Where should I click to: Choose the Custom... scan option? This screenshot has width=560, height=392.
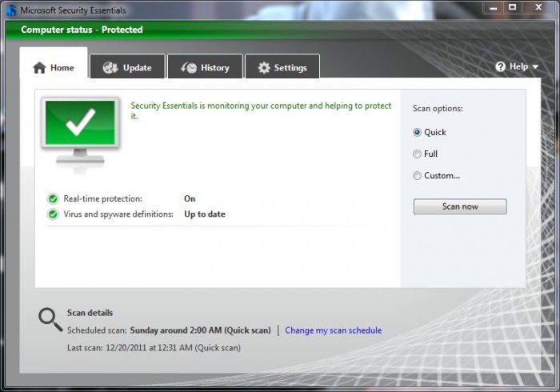[x=417, y=176]
